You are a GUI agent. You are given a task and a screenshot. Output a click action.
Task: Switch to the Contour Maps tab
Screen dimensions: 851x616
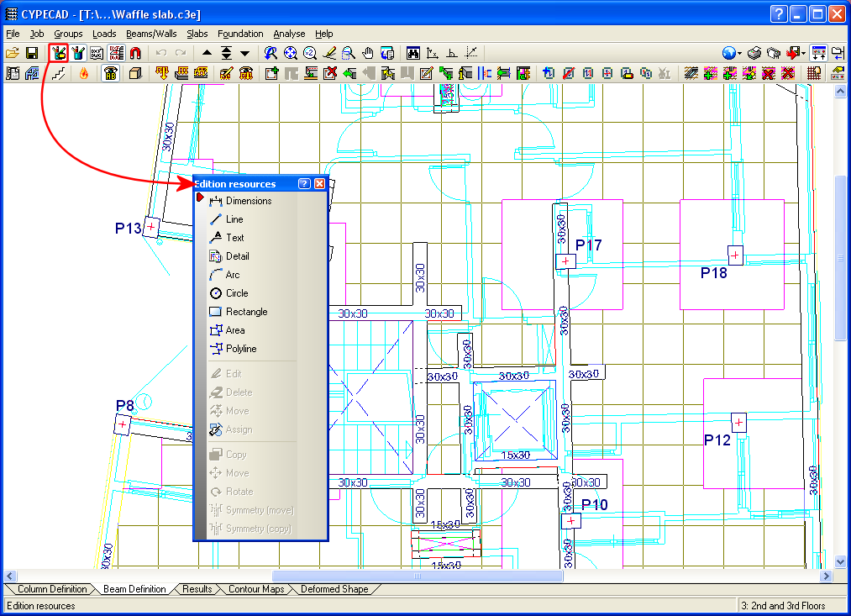click(255, 589)
